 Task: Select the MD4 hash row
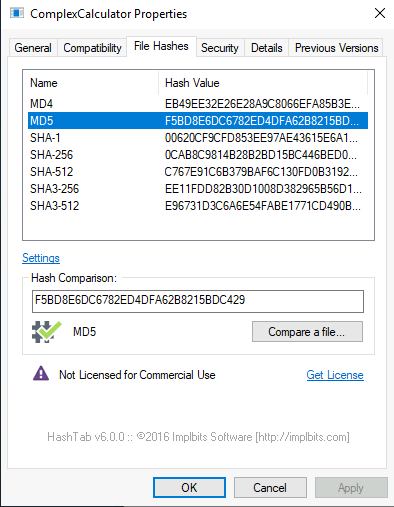pos(198,104)
